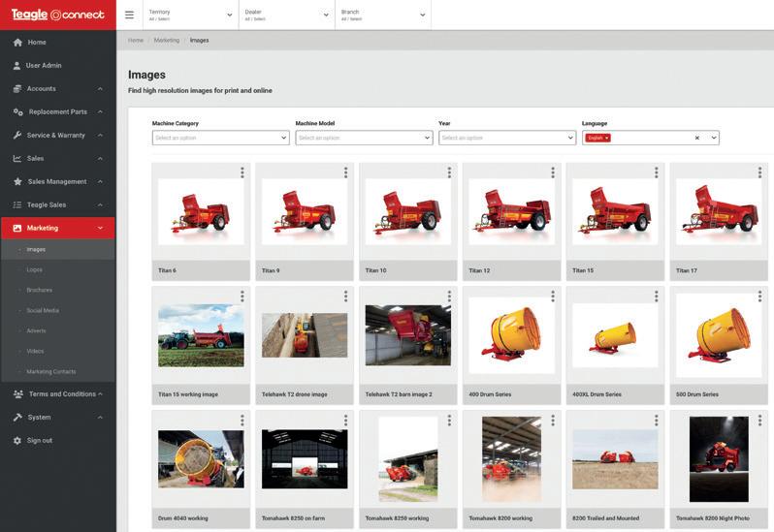Open the Titan 9 options menu

pos(345,172)
